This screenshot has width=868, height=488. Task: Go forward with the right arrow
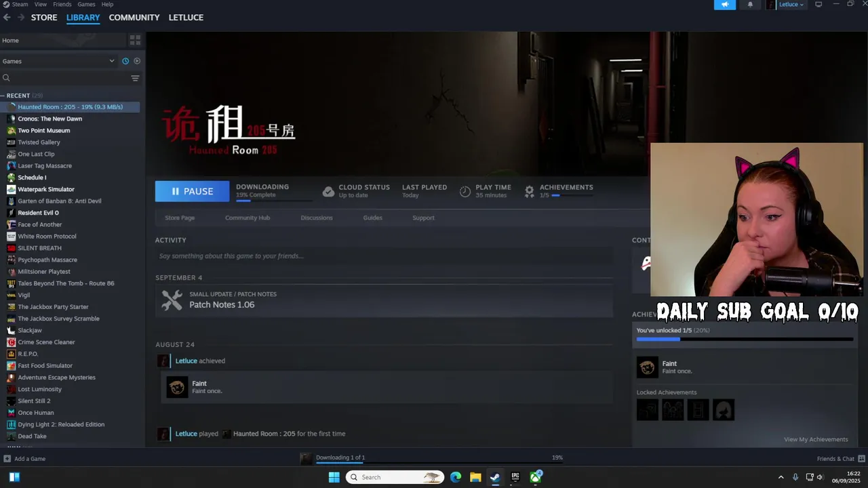click(x=21, y=18)
